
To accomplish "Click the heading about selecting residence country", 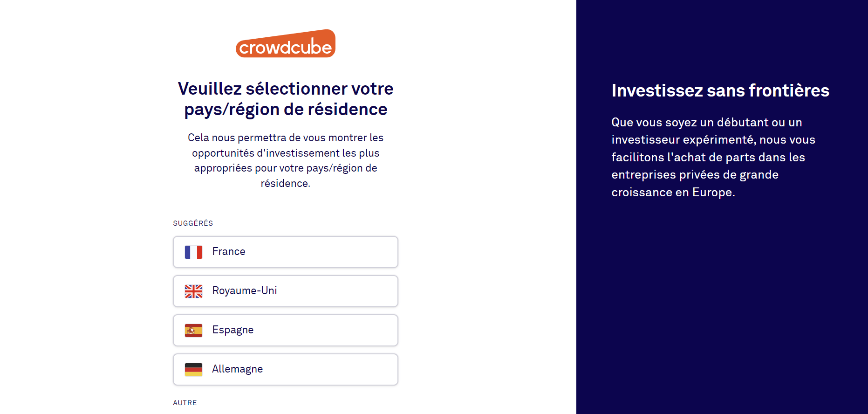I will point(285,98).
